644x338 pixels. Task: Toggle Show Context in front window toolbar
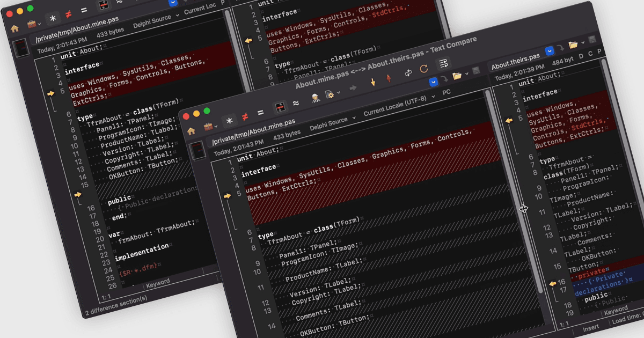[279, 107]
